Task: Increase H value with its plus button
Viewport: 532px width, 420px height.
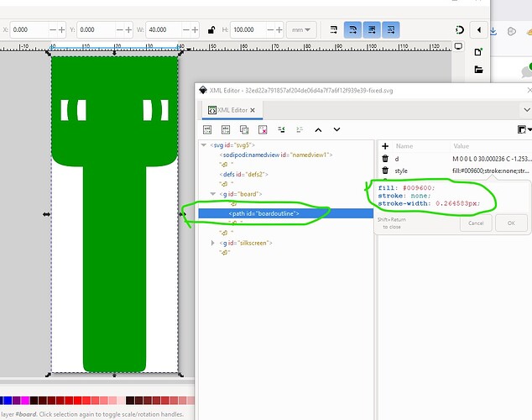Action: (x=279, y=30)
